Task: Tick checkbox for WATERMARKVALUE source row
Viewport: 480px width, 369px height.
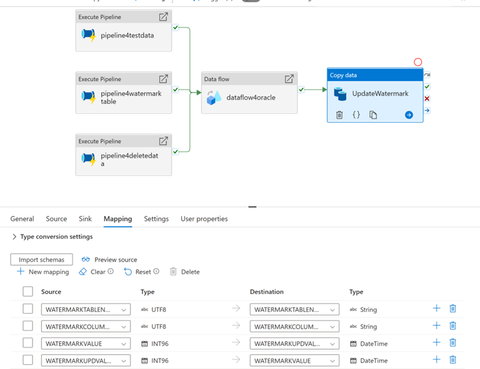Action: [28, 343]
